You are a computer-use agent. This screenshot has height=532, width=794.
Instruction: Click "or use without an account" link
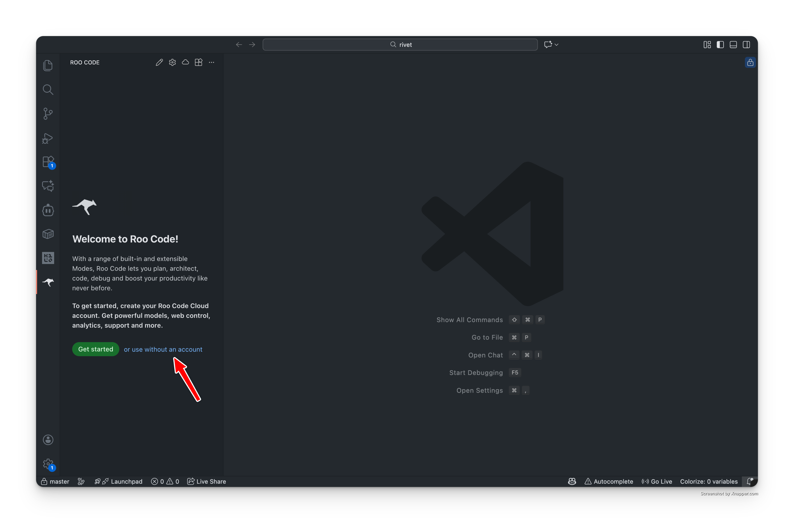pyautogui.click(x=163, y=349)
